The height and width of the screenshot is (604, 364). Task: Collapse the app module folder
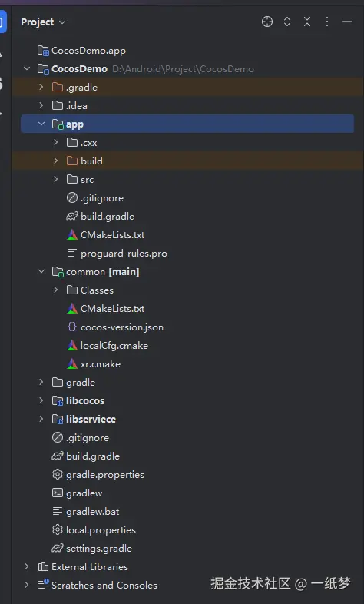[41, 124]
